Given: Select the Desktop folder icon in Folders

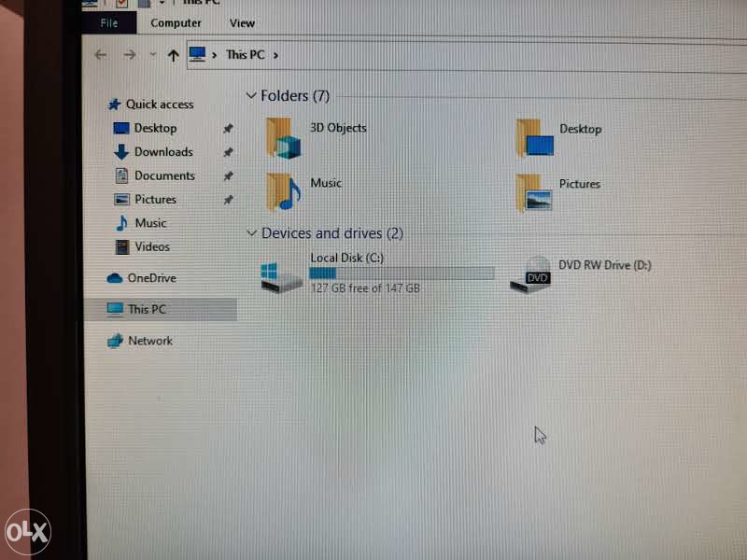Looking at the screenshot, I should pos(534,138).
